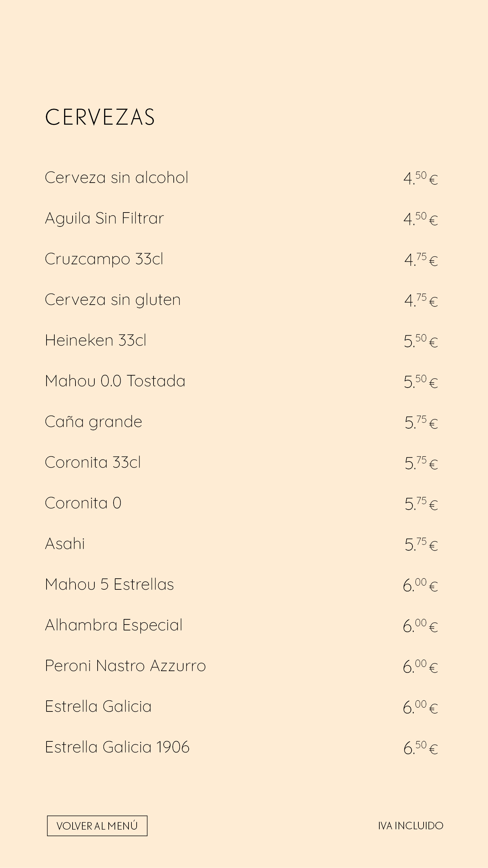
Task: Click the 5.75 € price next to Asahi
Action: click(x=421, y=544)
